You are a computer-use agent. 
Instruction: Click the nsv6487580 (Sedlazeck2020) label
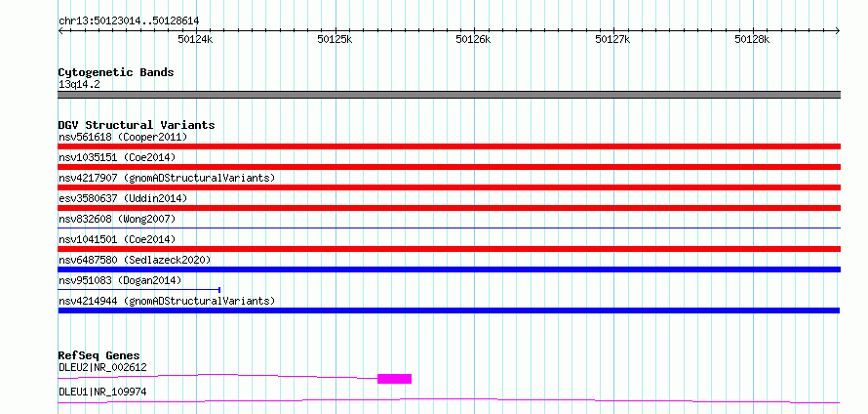point(135,260)
